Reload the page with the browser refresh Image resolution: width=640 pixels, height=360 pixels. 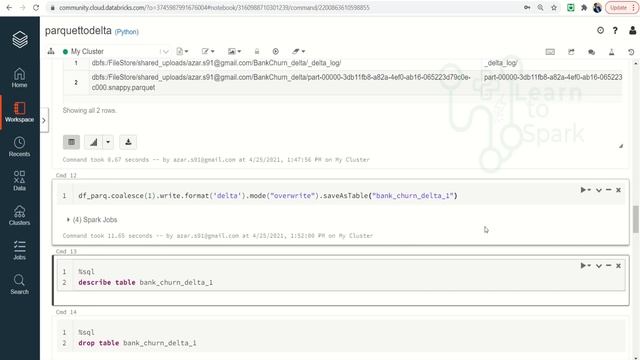tap(36, 8)
